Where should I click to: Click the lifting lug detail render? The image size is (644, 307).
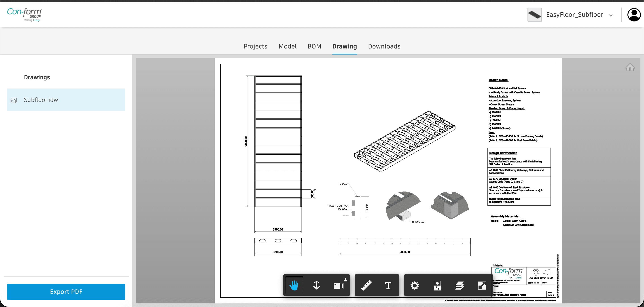[x=403, y=206]
